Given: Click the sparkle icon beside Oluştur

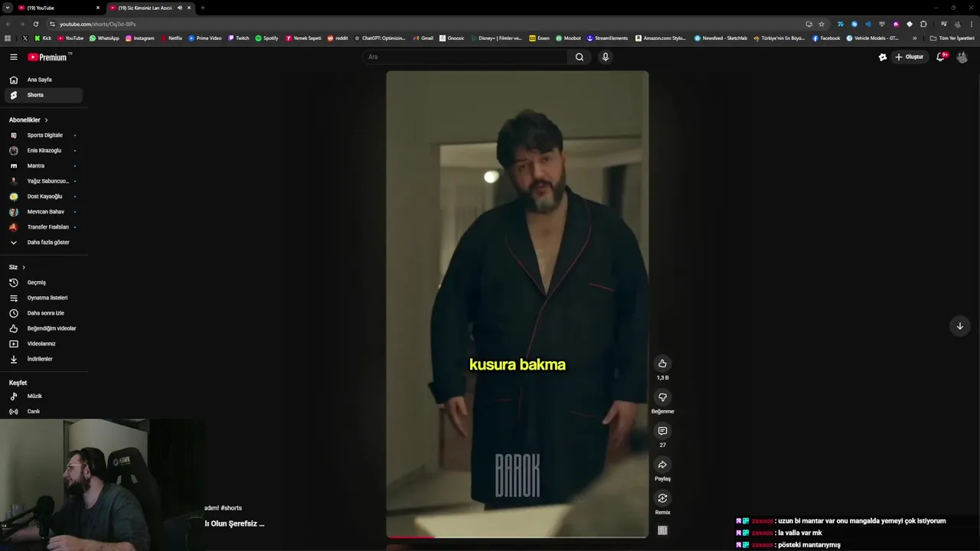Looking at the screenshot, I should coord(882,57).
